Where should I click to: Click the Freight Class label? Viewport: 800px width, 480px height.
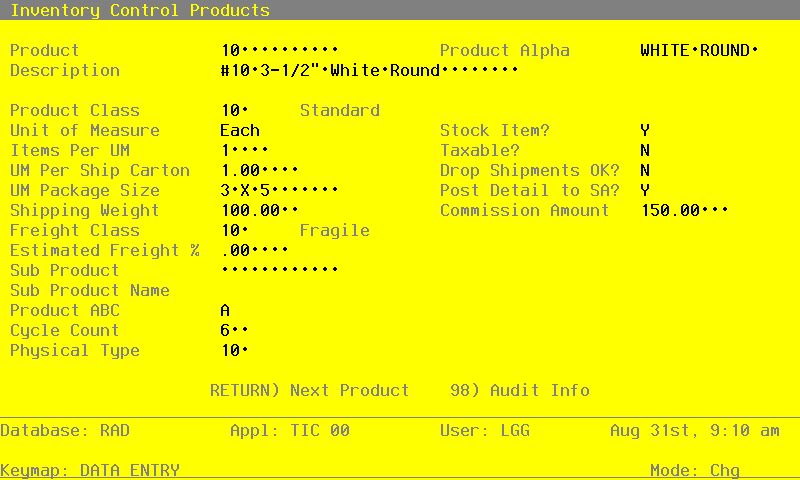point(74,230)
